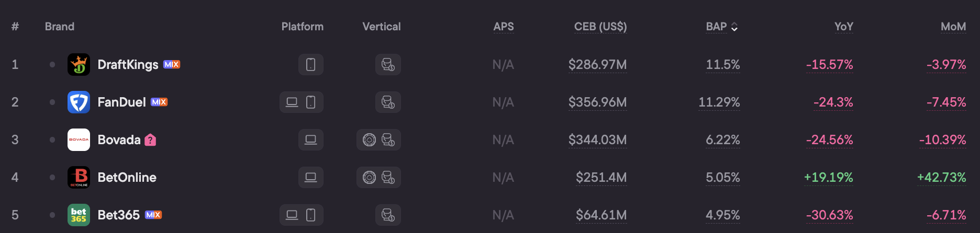Sort the table by BAP column arrow
The image size is (980, 233).
pyautogui.click(x=734, y=27)
